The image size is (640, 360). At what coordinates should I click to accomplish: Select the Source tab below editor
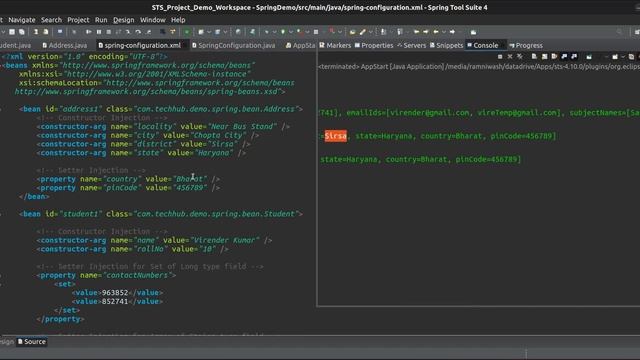[x=32, y=342]
